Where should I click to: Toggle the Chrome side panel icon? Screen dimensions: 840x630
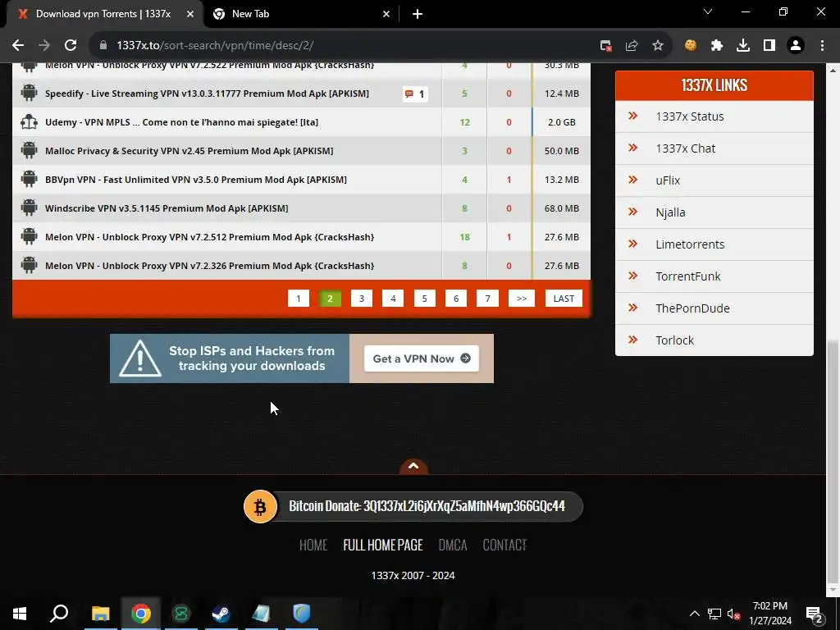pos(769,46)
